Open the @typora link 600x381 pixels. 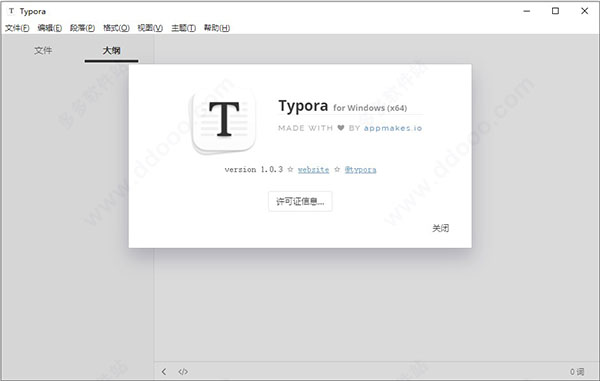coord(360,169)
